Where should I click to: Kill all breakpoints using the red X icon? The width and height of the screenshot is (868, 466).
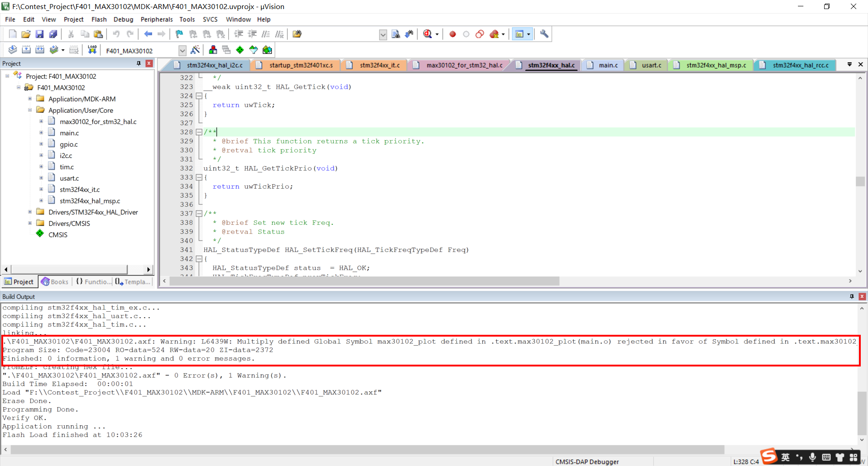coord(494,34)
